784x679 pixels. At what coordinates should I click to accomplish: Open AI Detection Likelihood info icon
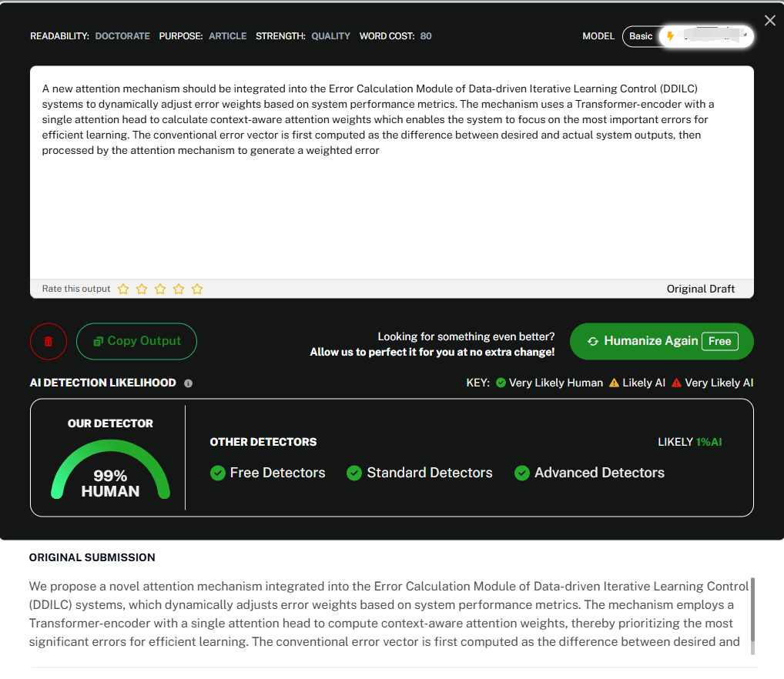pyautogui.click(x=188, y=383)
